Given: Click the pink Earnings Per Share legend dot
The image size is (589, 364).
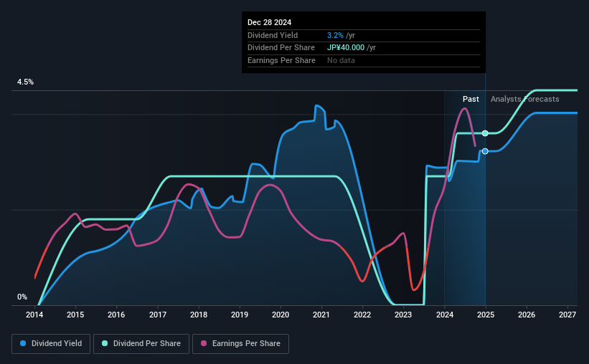Looking at the screenshot, I should click(x=204, y=343).
